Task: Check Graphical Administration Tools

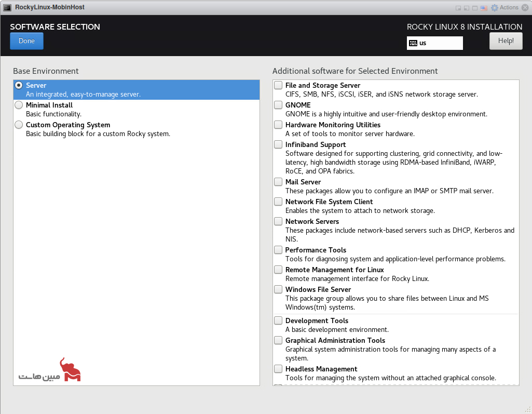Action: 278,340
